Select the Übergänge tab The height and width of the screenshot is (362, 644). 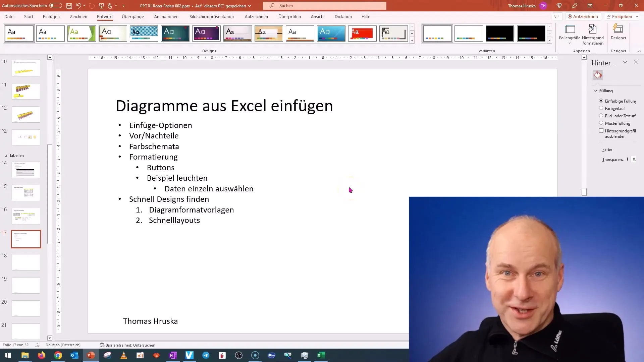pyautogui.click(x=133, y=16)
